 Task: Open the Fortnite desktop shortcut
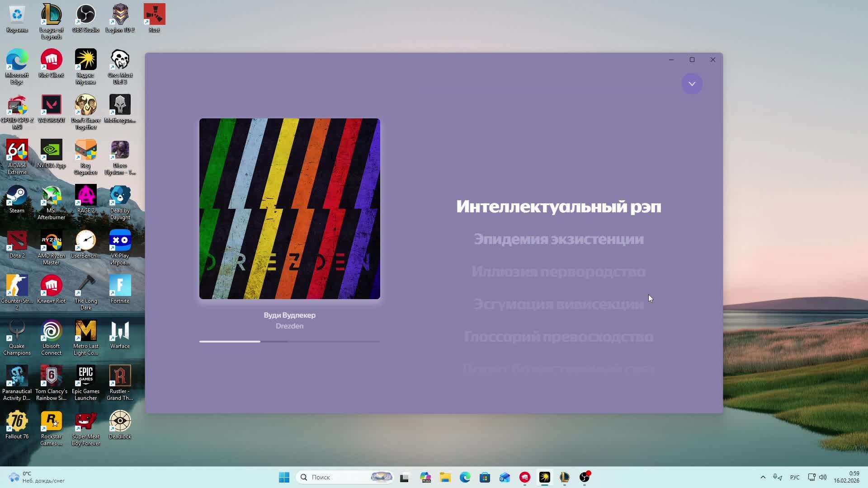pyautogui.click(x=120, y=287)
